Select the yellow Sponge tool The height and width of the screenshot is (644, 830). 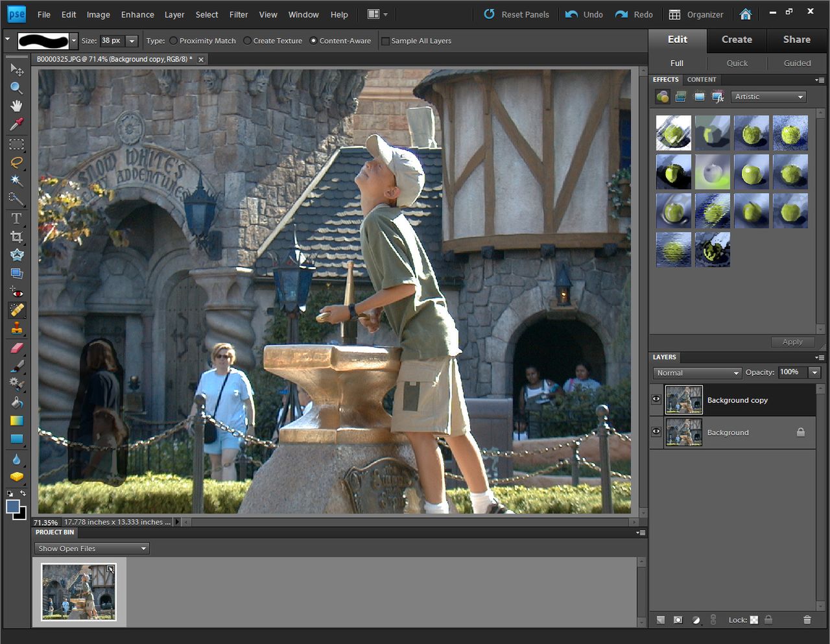pyautogui.click(x=17, y=477)
